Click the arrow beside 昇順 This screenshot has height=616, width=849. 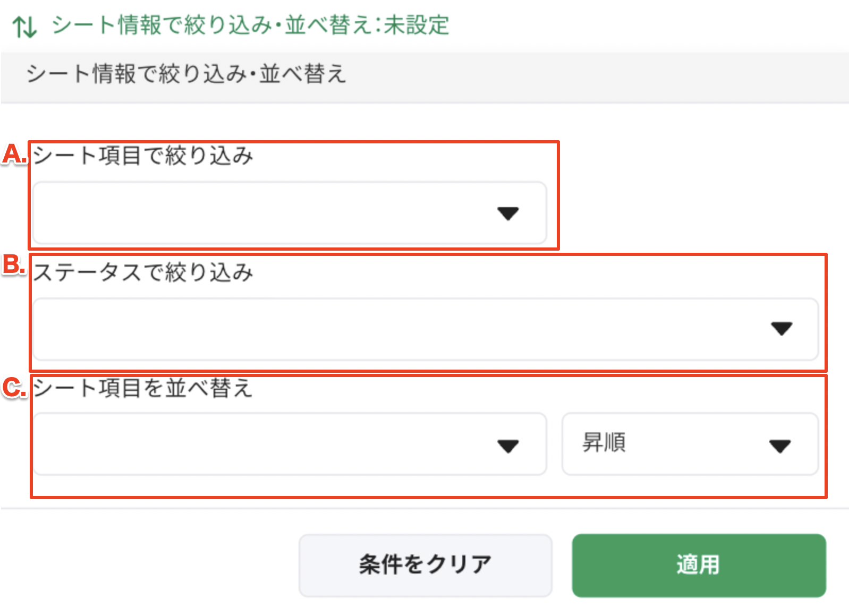[x=780, y=446]
